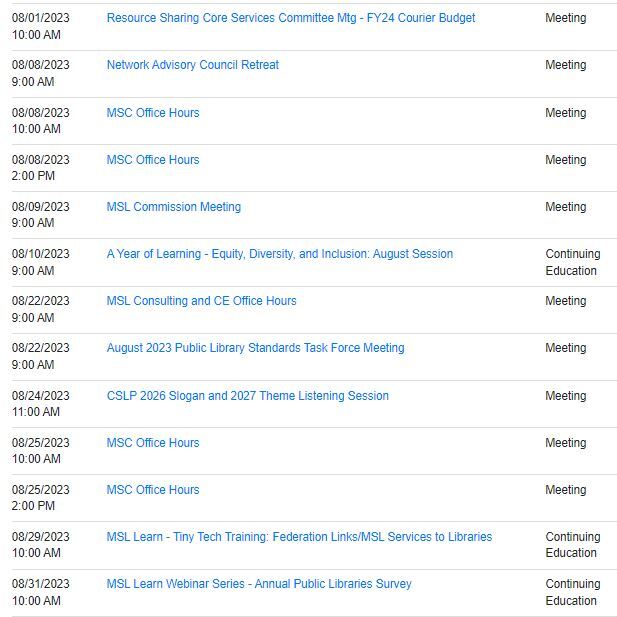Open the MSL Learn Tiny Tech Training link
Viewport: 617px width, 617px height.
click(299, 537)
